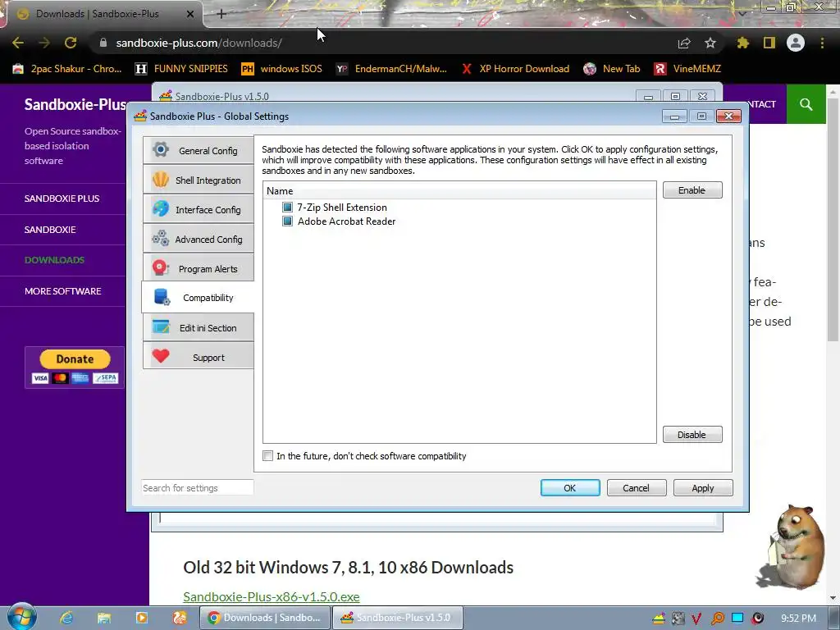Click the heart icon on Support
840x630 pixels.
tap(161, 356)
